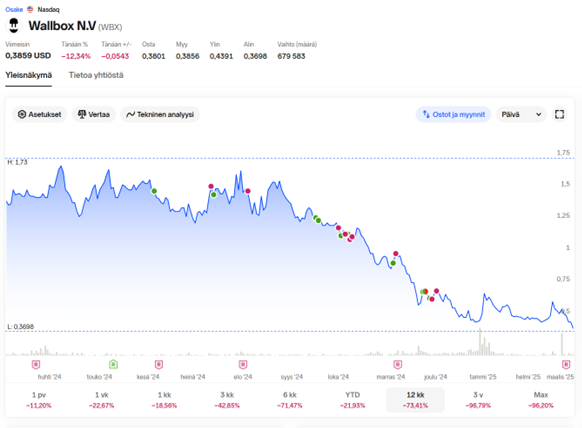The image size is (582, 428).
Task: Toggle Ostot ja myynnit markers
Action: pos(453,114)
